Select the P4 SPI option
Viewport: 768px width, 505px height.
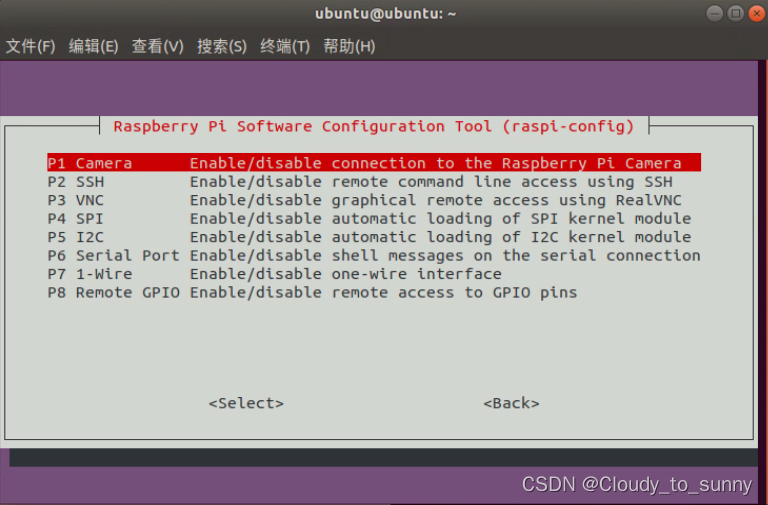click(x=374, y=218)
